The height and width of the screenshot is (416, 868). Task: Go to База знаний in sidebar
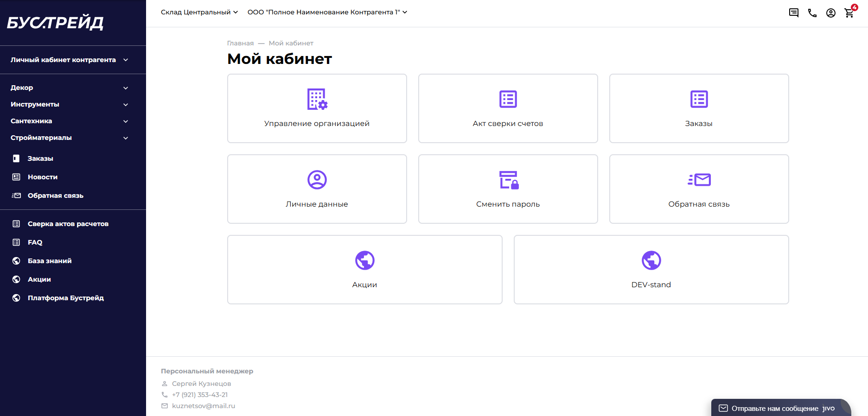click(x=50, y=261)
